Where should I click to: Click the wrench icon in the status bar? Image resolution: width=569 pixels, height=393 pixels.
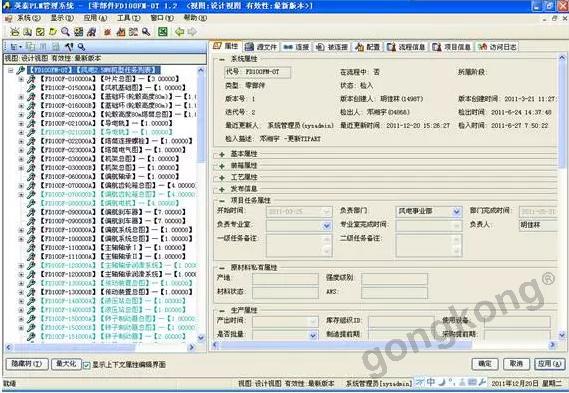tap(482, 382)
